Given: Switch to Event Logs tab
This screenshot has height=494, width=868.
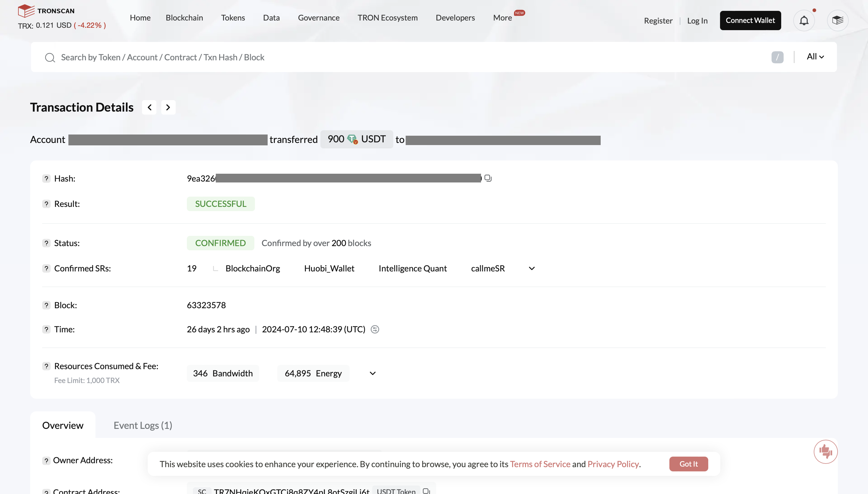Looking at the screenshot, I should pyautogui.click(x=143, y=426).
